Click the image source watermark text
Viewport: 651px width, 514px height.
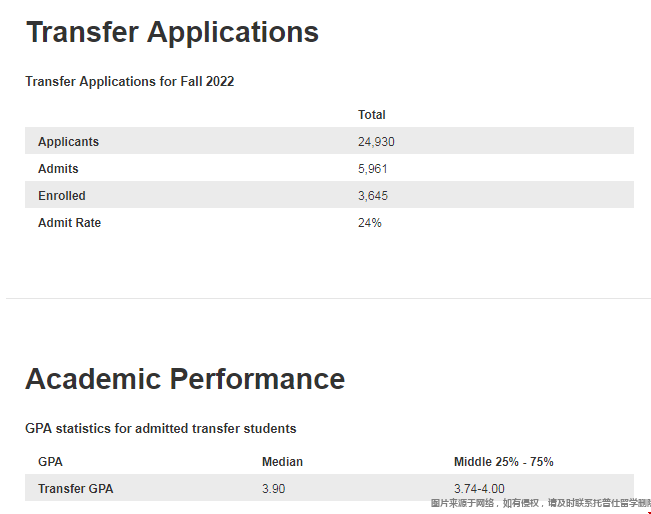[x=540, y=504]
